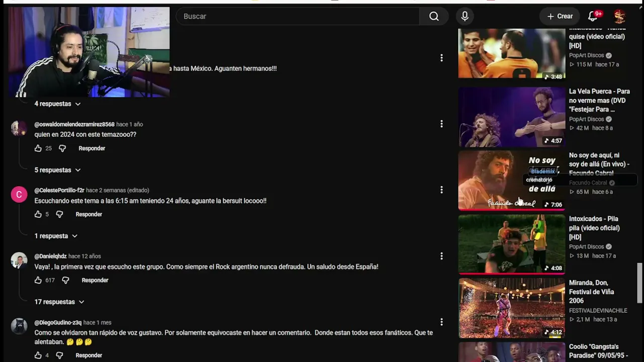Expand the 4 respuestas thread

point(57,104)
